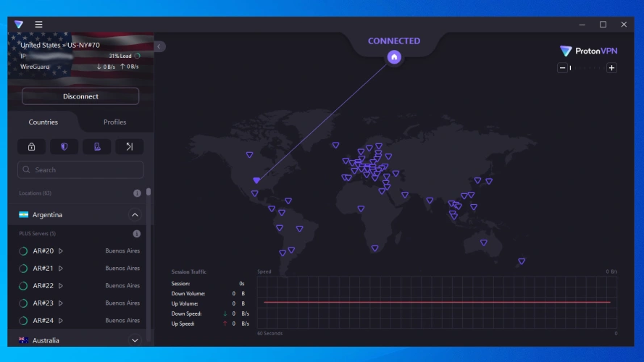Click the ProtonVPN logo in the title bar
The width and height of the screenshot is (644, 362).
coord(19,24)
